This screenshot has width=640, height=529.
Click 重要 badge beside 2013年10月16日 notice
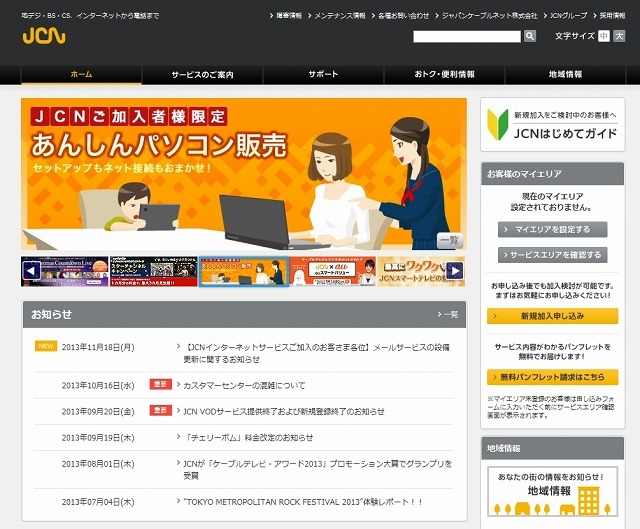click(x=161, y=384)
